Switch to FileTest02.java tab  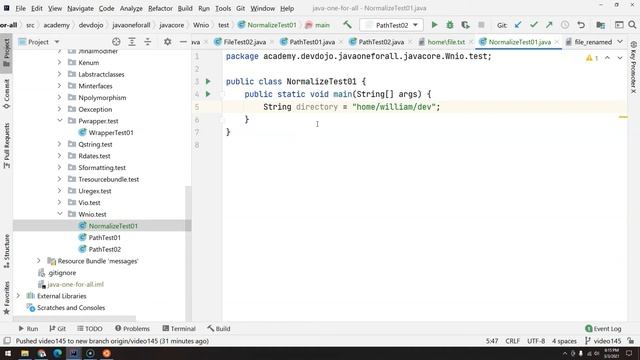coord(244,42)
